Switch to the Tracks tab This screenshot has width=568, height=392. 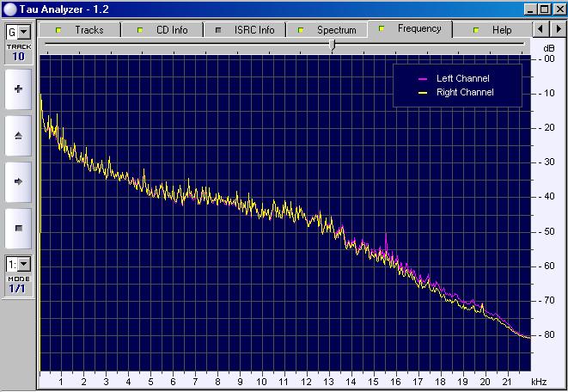pyautogui.click(x=81, y=30)
